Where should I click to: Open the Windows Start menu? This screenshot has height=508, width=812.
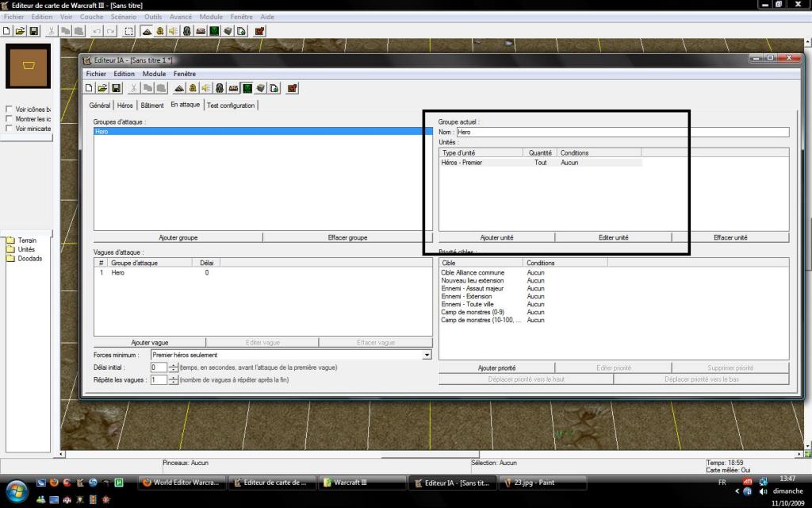pyautogui.click(x=16, y=491)
